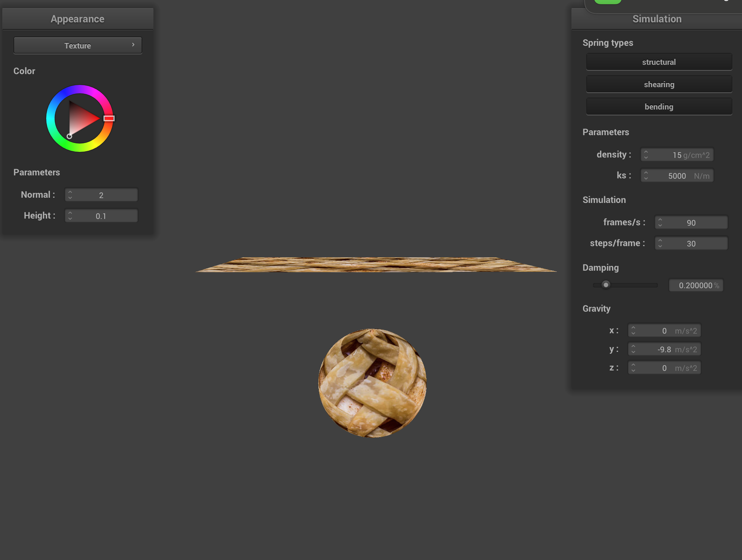Toggle the structural spring type

click(659, 62)
